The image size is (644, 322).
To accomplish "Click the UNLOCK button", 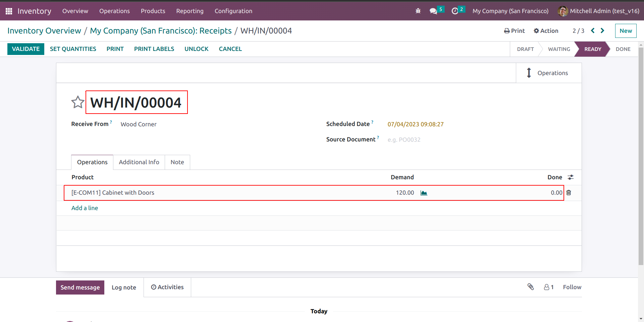I will coord(197,49).
